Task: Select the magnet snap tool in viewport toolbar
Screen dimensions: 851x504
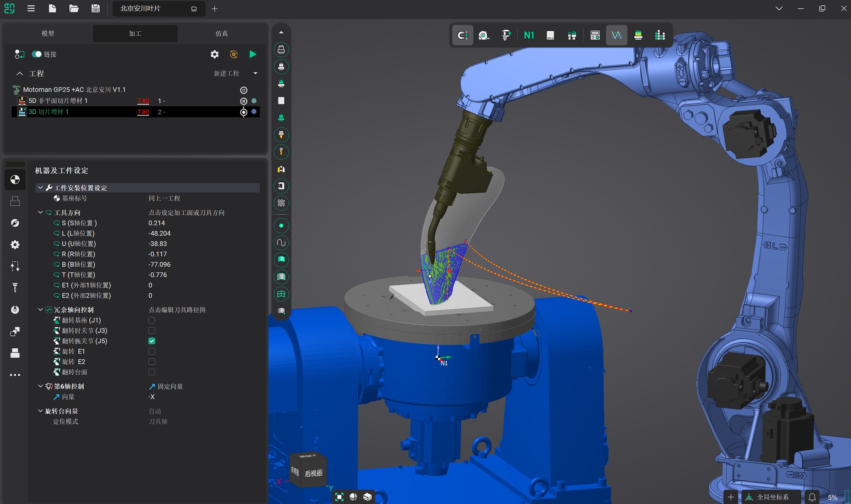Action: [x=462, y=35]
